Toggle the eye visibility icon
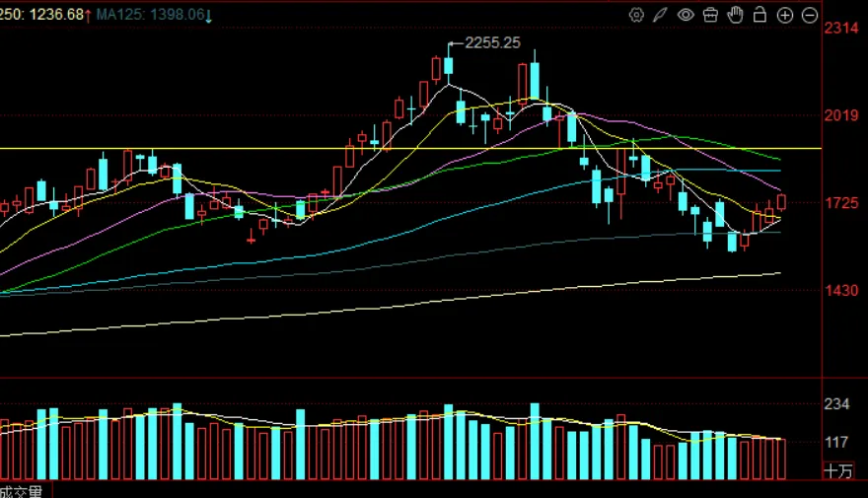Viewport: 868px width, 498px height. click(686, 15)
